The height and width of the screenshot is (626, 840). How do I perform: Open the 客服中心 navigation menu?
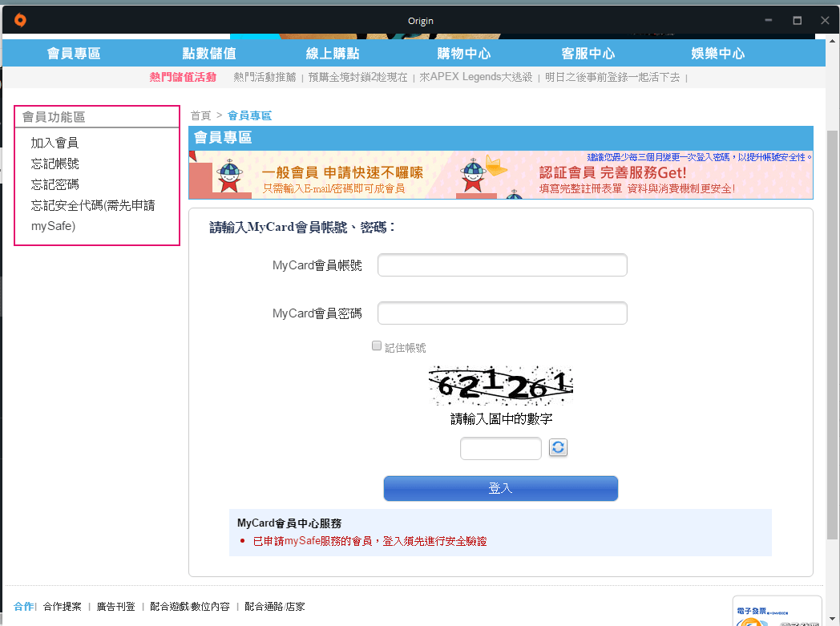[588, 54]
